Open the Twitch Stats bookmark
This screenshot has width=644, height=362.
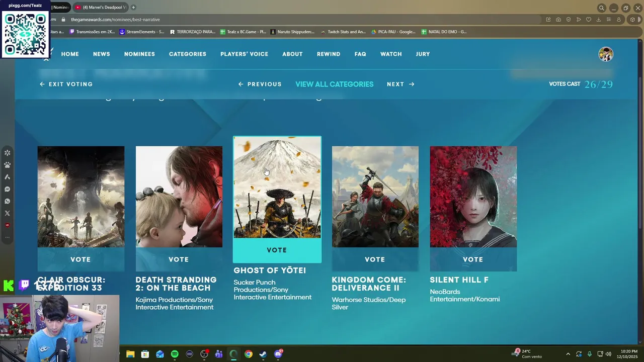[343, 32]
